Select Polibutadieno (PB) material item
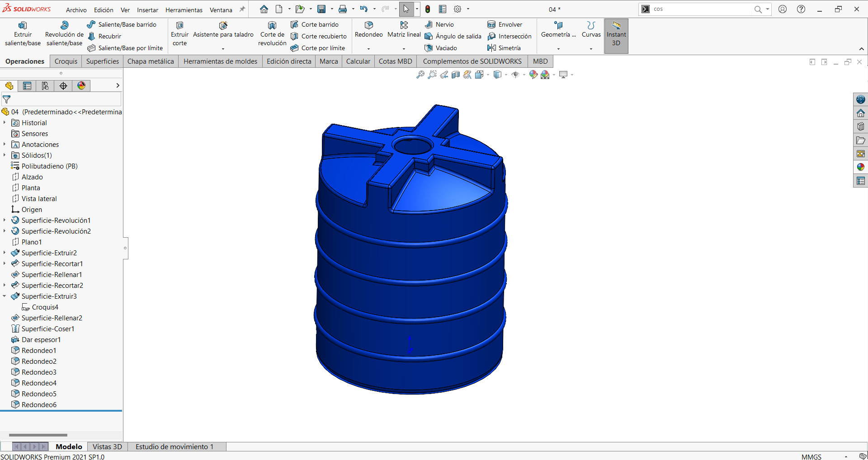868x460 pixels. pos(44,166)
